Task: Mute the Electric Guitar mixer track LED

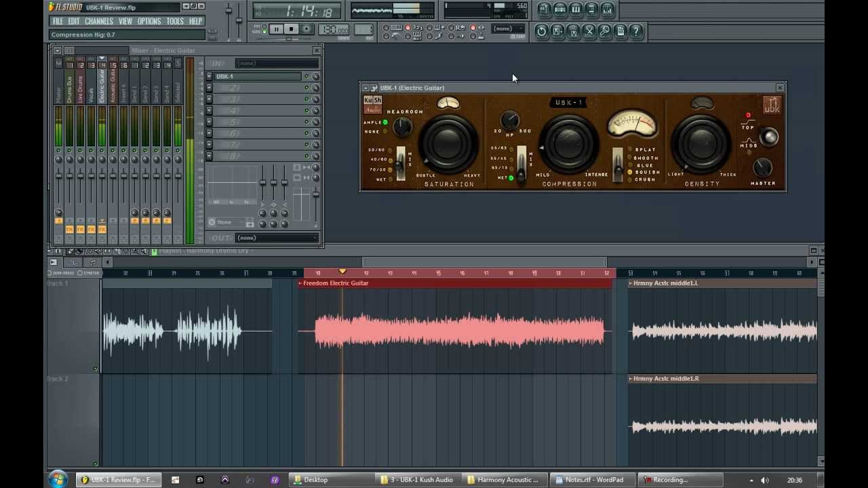Action: point(102,150)
